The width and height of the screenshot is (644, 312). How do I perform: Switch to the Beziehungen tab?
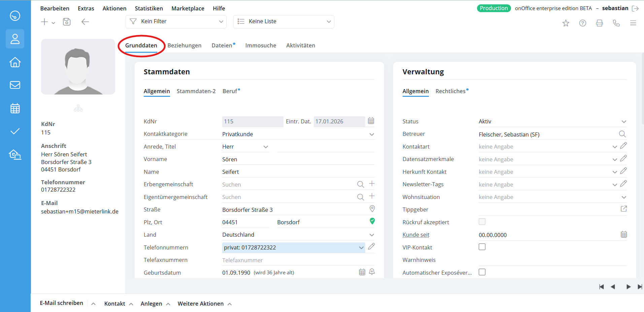click(x=184, y=45)
